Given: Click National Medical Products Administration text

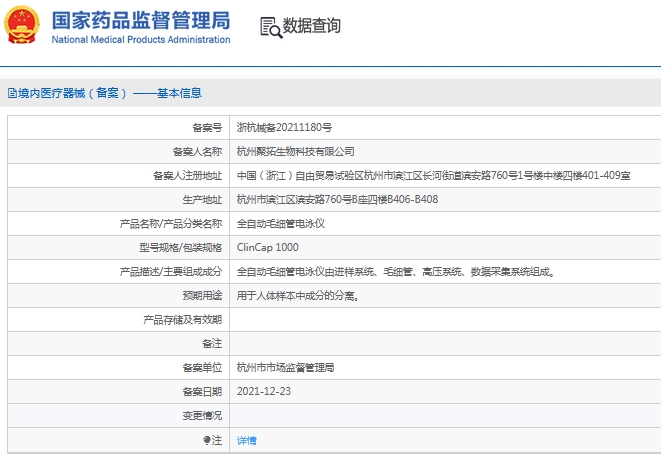Looking at the screenshot, I should pyautogui.click(x=141, y=40).
